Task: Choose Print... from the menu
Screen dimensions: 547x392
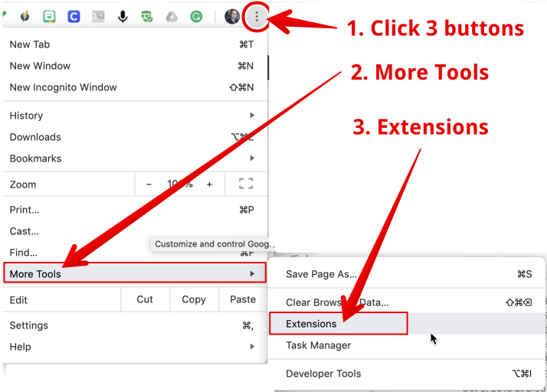Action: [135, 210]
